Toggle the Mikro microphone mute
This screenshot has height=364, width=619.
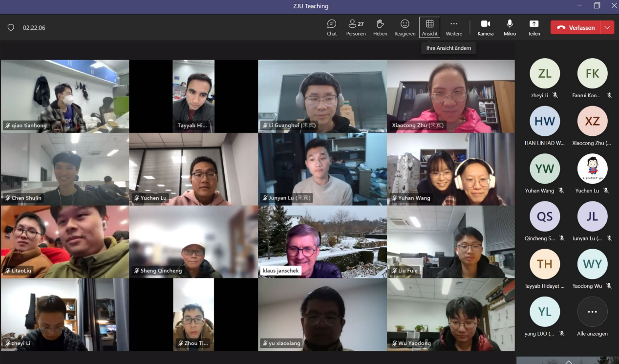click(510, 27)
